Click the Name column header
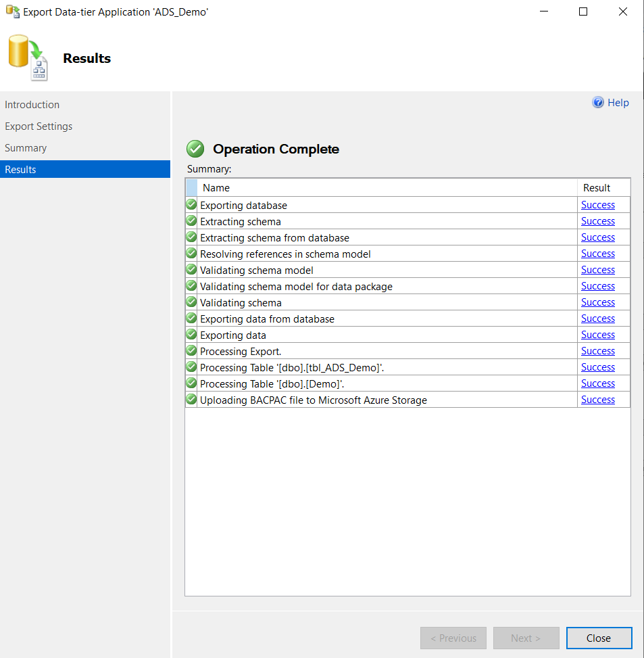Image resolution: width=644 pixels, height=658 pixels. tap(387, 187)
